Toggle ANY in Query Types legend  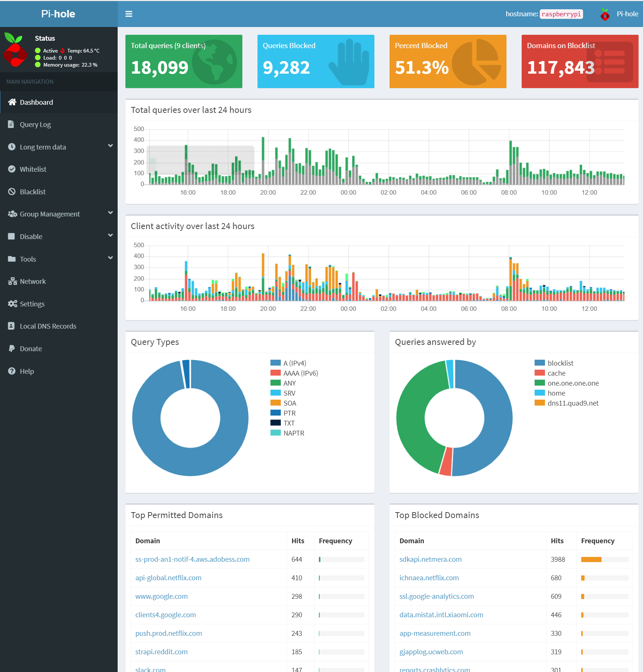tap(283, 383)
